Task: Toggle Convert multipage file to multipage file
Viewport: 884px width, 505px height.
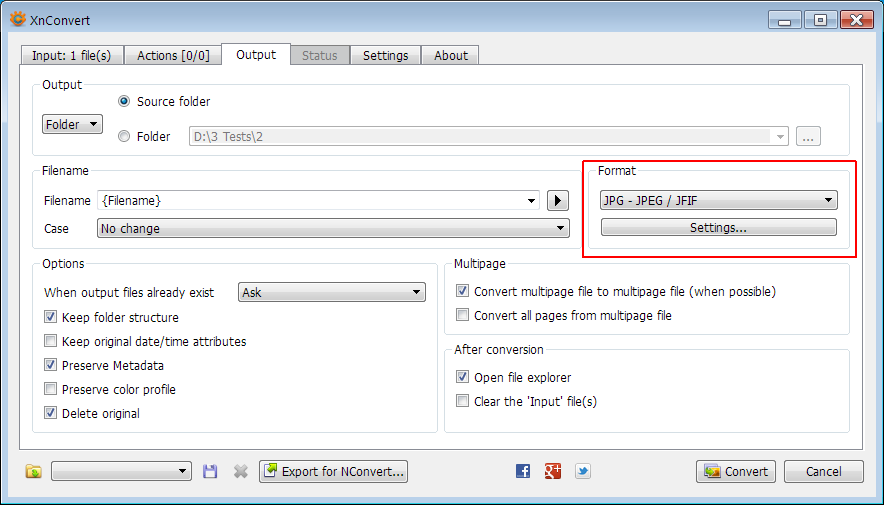Action: (x=462, y=291)
